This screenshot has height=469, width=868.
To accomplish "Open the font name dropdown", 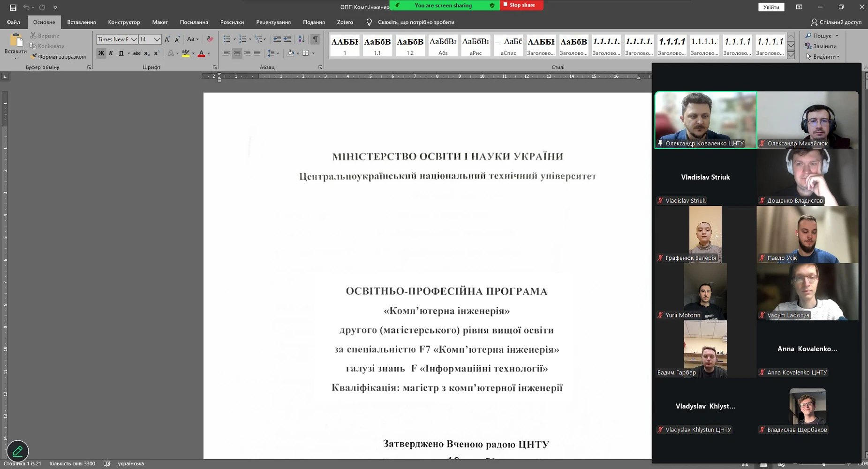I will [x=134, y=39].
